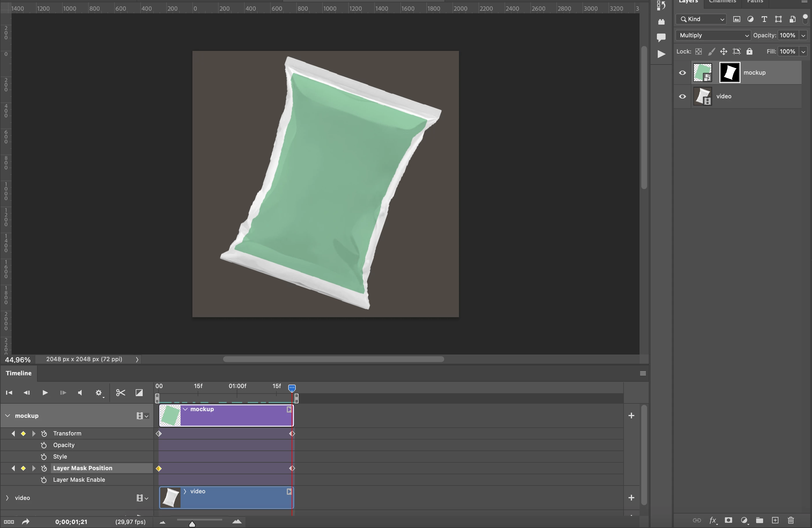
Task: Click the render video arrow icon
Action: click(25, 522)
